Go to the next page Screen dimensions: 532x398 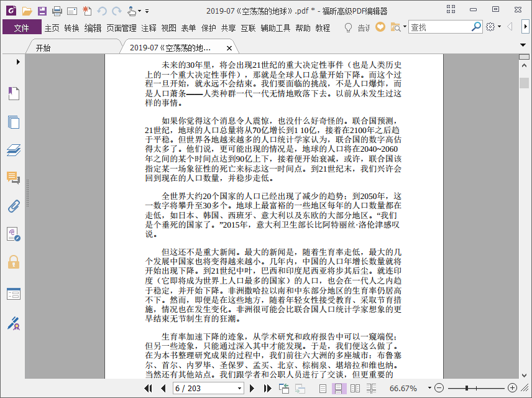[252, 388]
